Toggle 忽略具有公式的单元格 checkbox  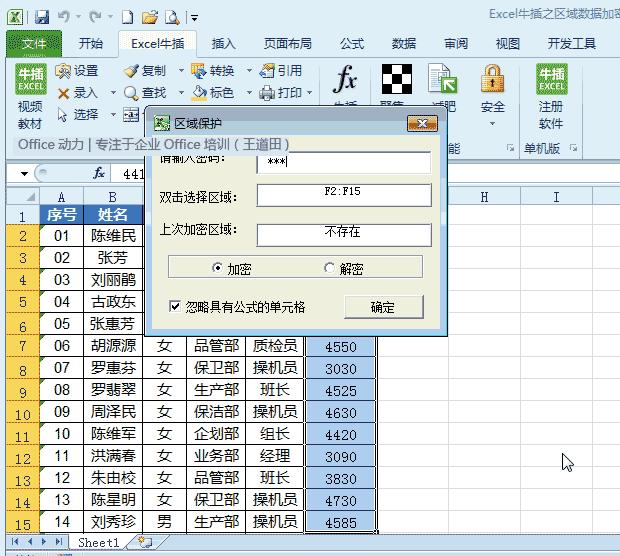pos(175,306)
